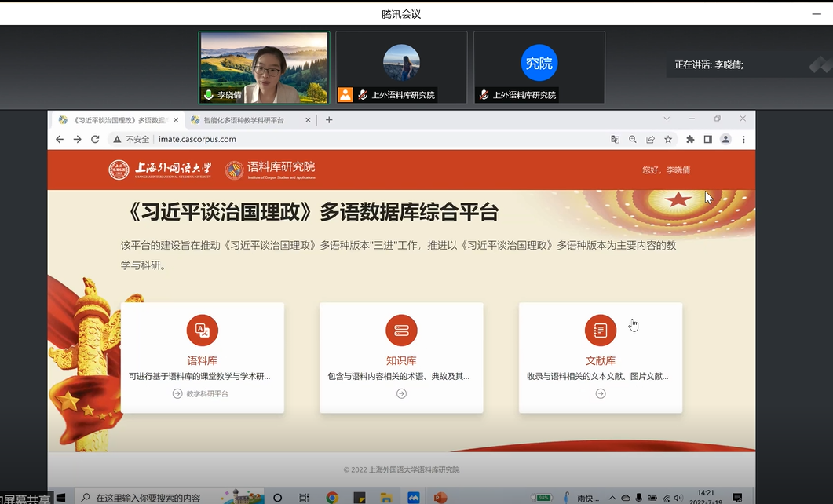Open a new browser tab

click(329, 120)
